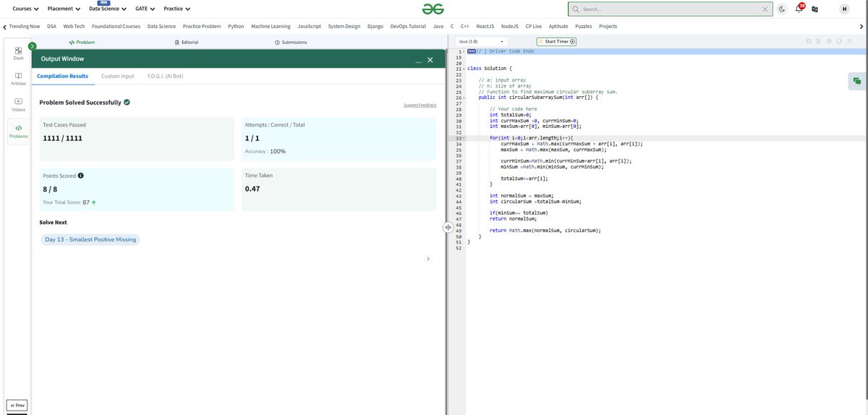Select the Y.O.G.I. (AI Bot) tab
The width and height of the screenshot is (868, 415).
point(165,76)
